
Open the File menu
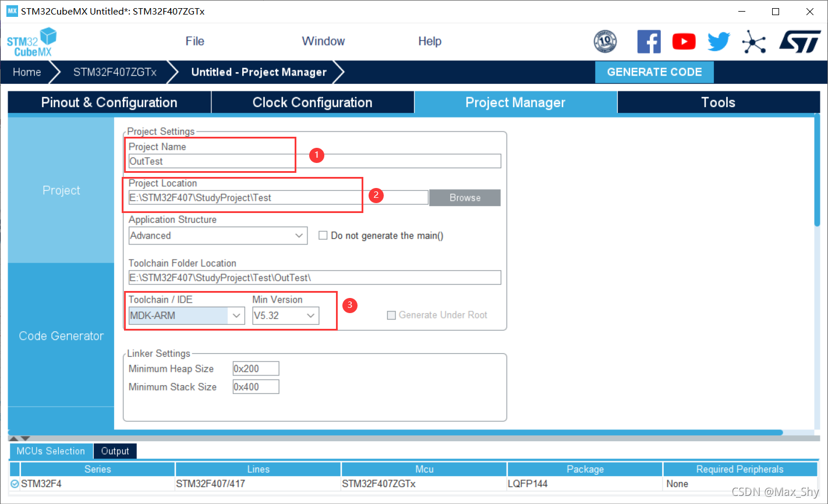coord(194,41)
